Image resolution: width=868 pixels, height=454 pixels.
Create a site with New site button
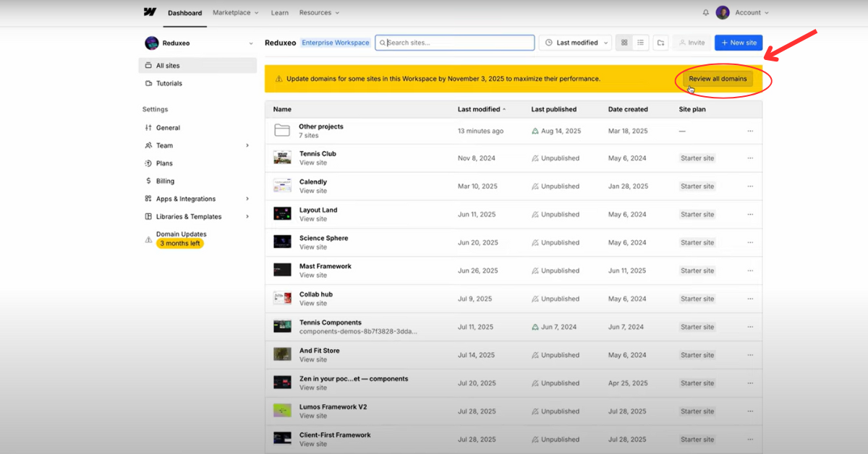(738, 43)
